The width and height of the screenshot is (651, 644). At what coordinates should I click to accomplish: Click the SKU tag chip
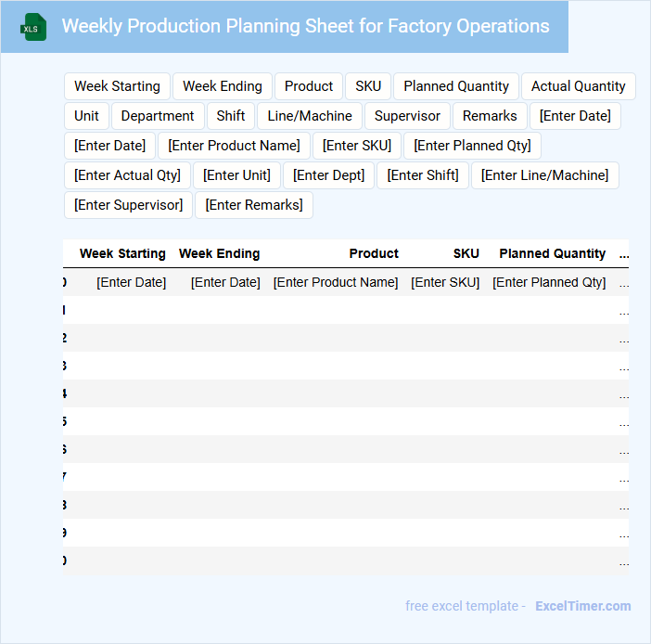(368, 86)
